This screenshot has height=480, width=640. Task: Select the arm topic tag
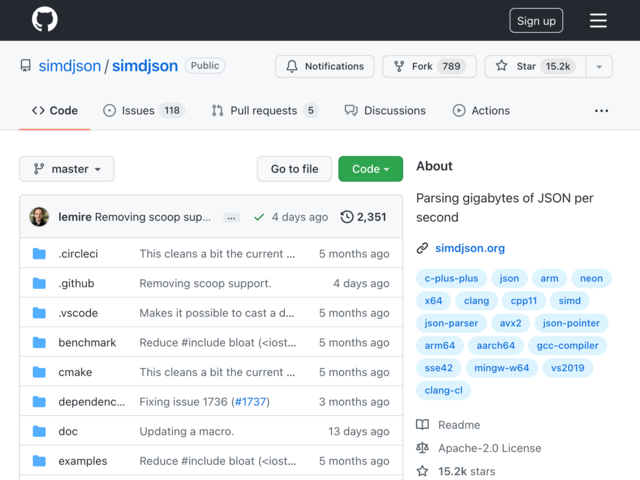point(549,278)
